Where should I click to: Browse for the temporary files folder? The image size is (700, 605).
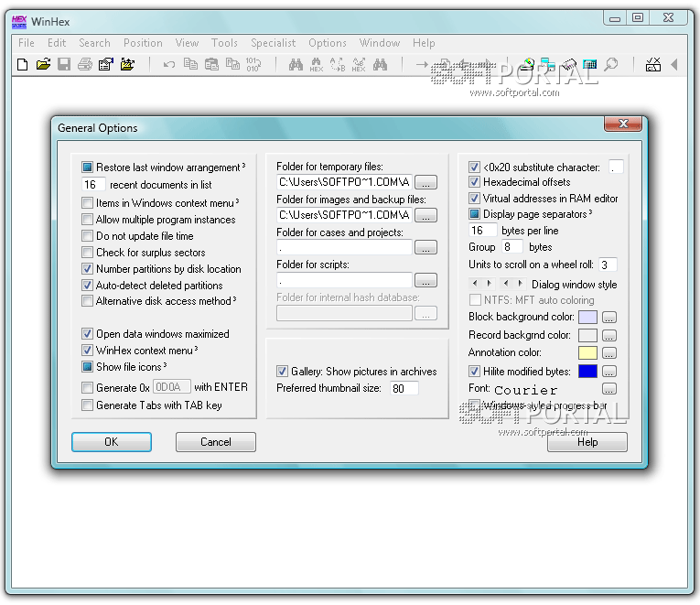(x=425, y=182)
